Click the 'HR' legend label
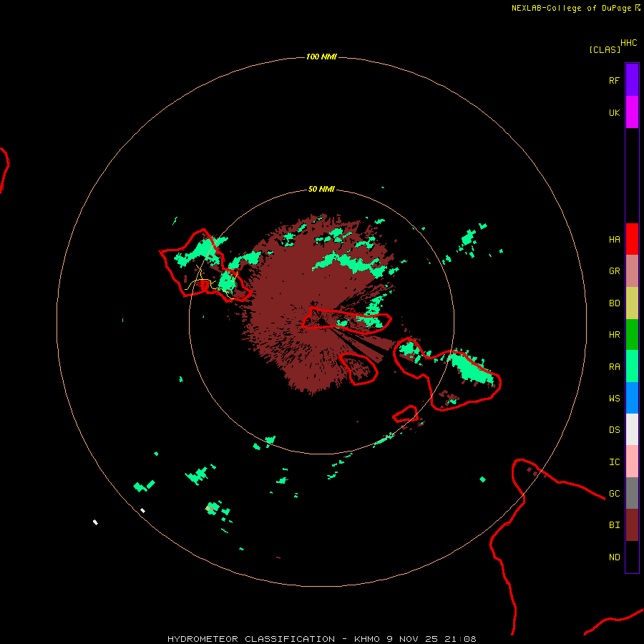The width and height of the screenshot is (644, 644). 615,335
